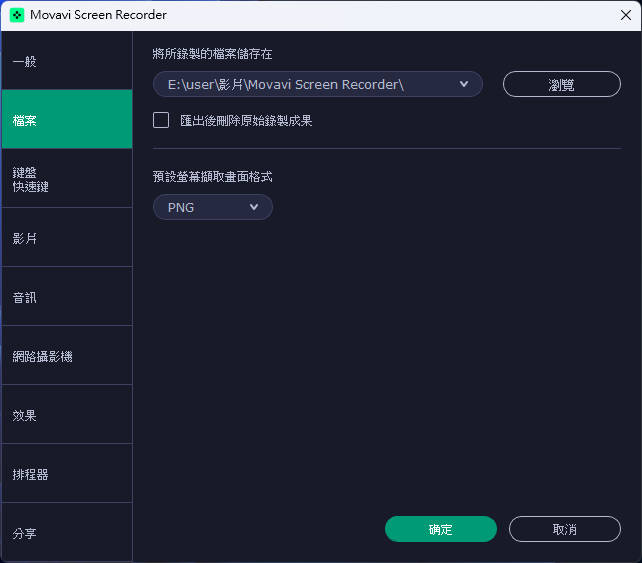Expand the save folder path dropdown
Screen dimensions: 642x563
click(x=318, y=84)
